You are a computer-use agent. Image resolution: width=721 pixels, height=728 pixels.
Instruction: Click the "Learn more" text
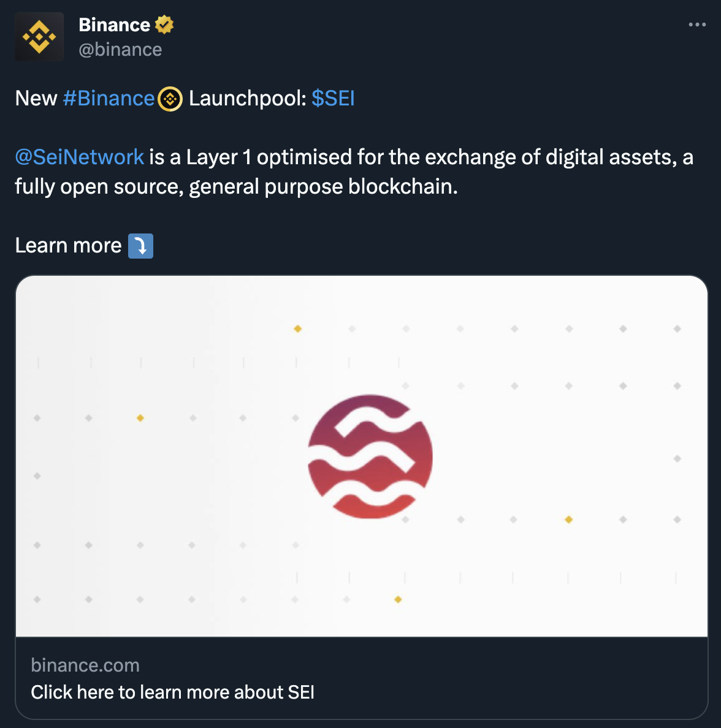point(68,245)
